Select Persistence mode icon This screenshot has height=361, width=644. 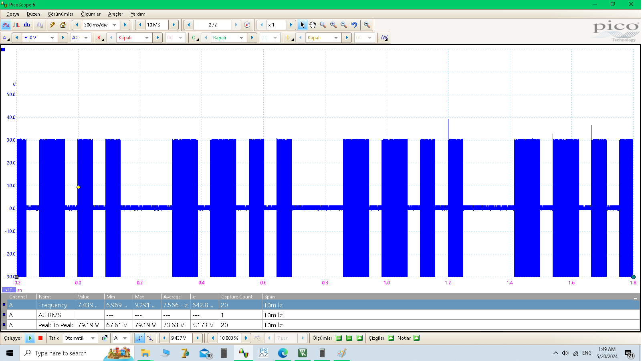16,25
